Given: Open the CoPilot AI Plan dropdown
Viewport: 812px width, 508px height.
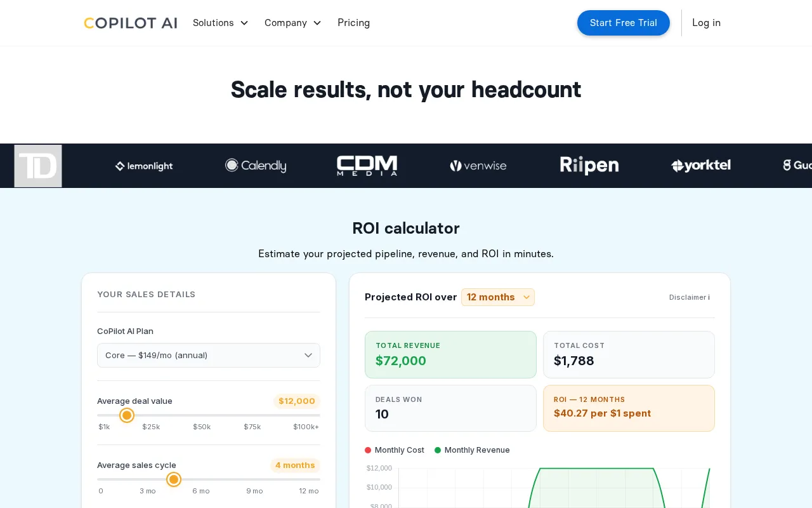Looking at the screenshot, I should click(209, 355).
